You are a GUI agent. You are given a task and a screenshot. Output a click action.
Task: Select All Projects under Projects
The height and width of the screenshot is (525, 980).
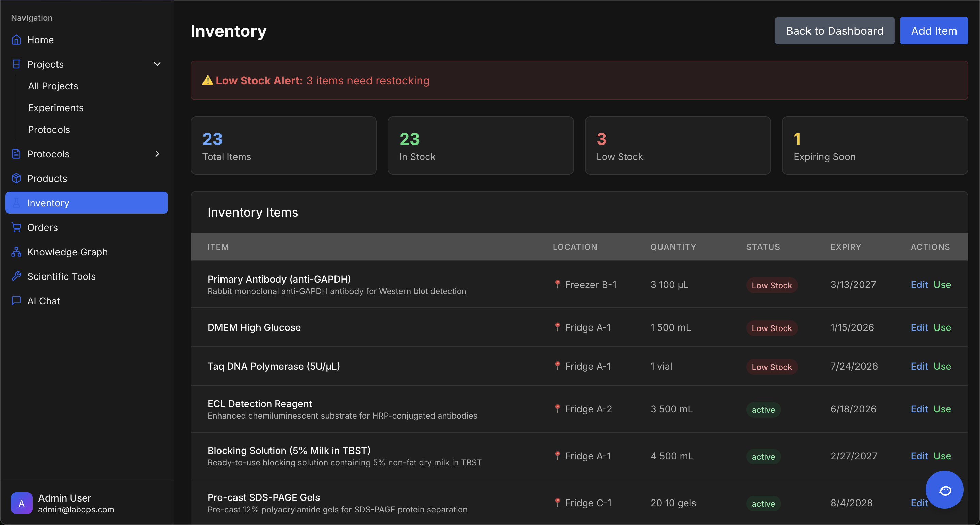pyautogui.click(x=53, y=86)
